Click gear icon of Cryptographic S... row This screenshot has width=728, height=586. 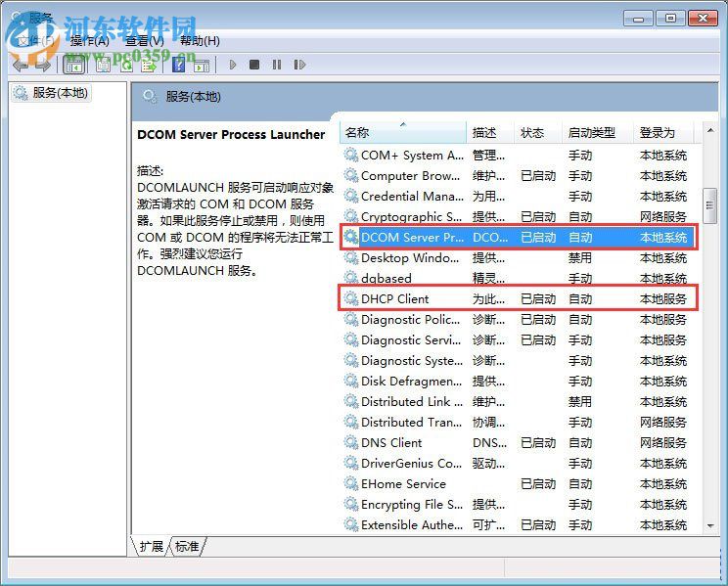click(x=351, y=216)
